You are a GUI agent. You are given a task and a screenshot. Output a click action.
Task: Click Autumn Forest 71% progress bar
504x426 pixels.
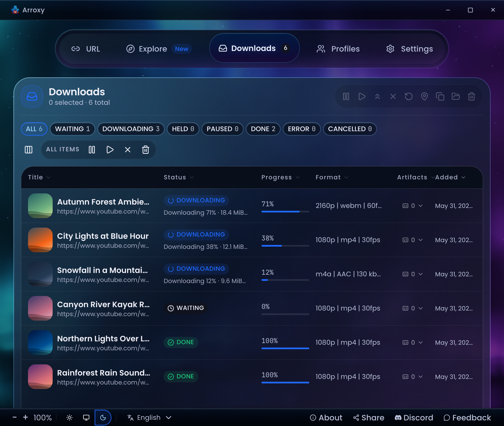coord(285,212)
